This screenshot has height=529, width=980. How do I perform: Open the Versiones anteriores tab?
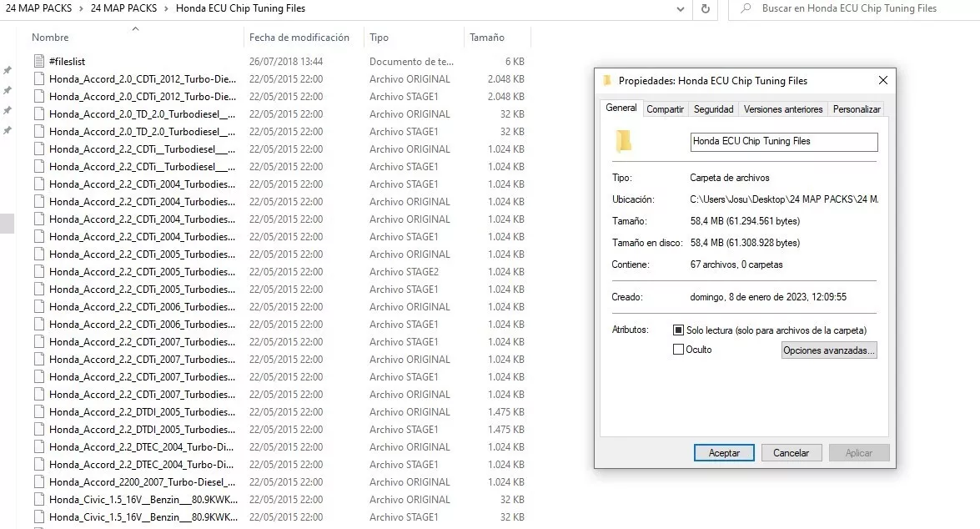[x=783, y=108]
